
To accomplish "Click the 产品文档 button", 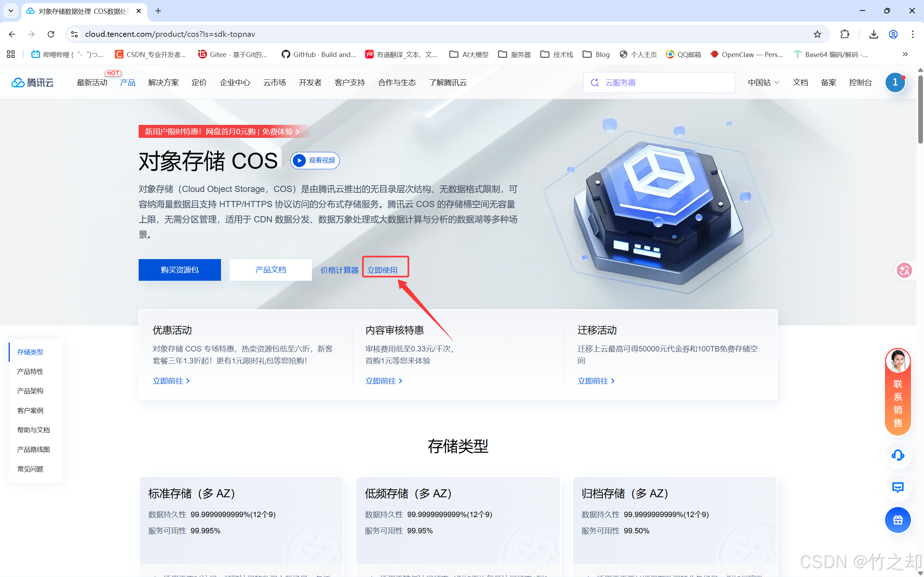I will (270, 270).
